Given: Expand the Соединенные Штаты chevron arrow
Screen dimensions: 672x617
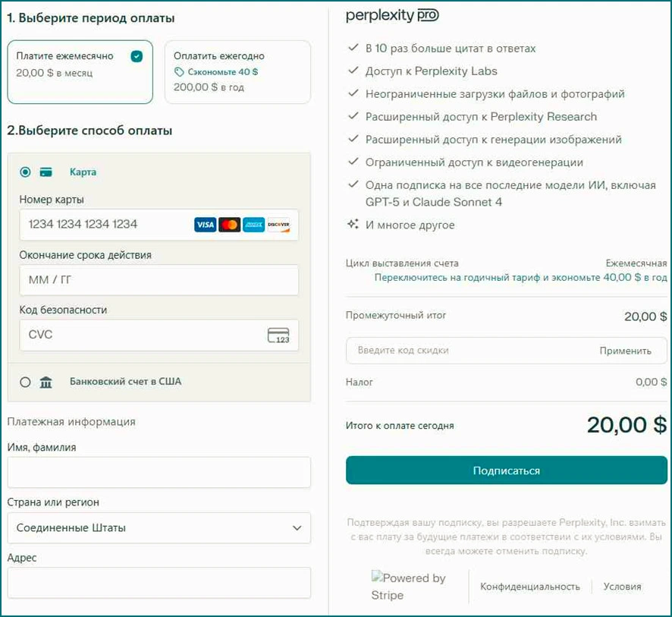Looking at the screenshot, I should coord(297,527).
